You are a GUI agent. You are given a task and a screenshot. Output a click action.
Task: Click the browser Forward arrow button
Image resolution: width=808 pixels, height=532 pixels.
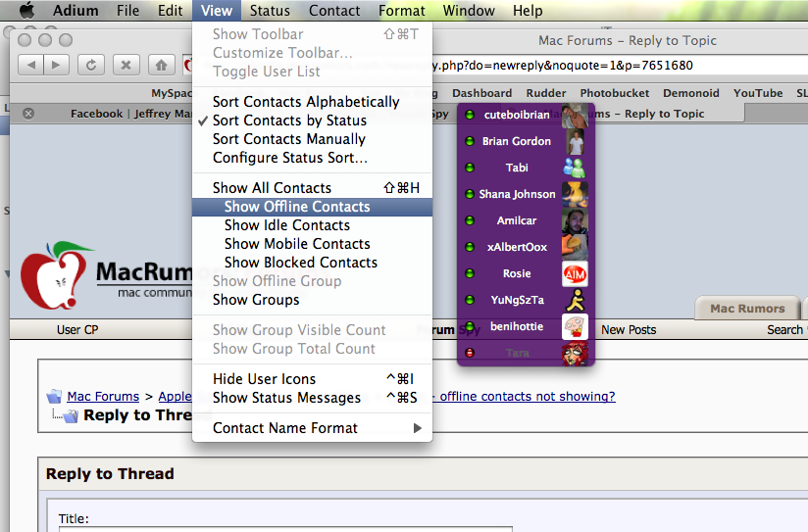click(56, 65)
